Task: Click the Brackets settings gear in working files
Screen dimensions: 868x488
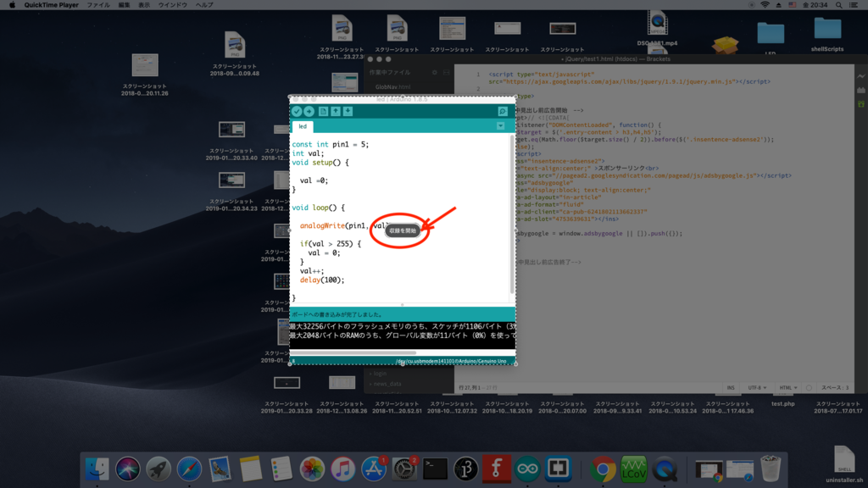Action: 435,73
